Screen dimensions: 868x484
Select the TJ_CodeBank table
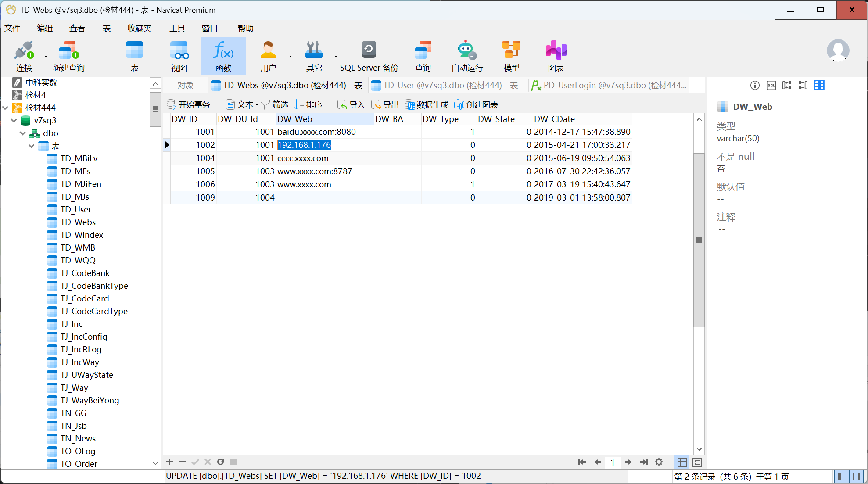85,273
